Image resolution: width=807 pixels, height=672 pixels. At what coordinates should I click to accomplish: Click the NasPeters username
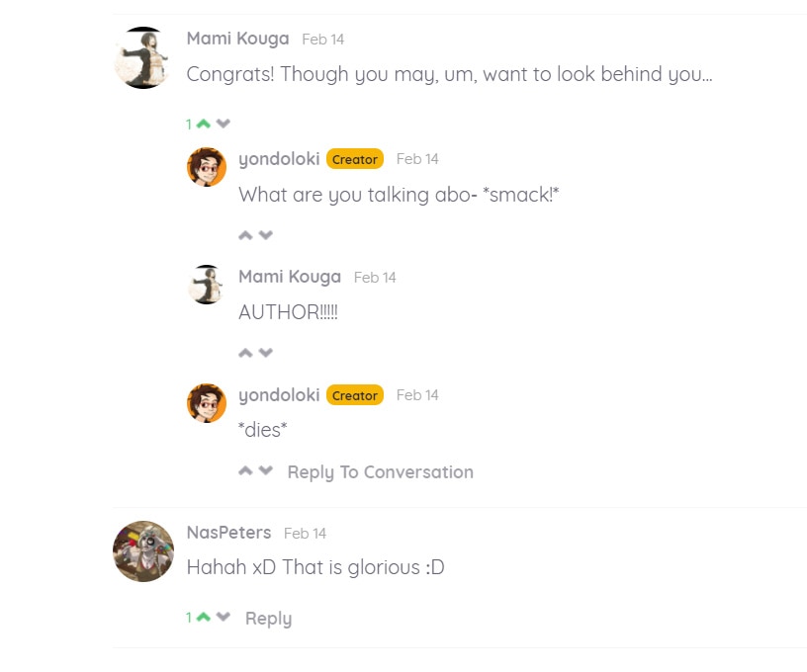pyautogui.click(x=228, y=532)
